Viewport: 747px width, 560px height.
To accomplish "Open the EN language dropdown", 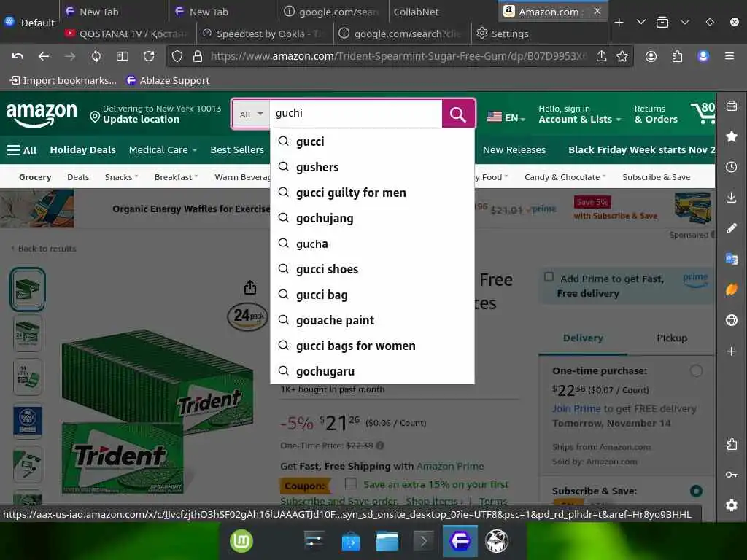I will pyautogui.click(x=506, y=117).
